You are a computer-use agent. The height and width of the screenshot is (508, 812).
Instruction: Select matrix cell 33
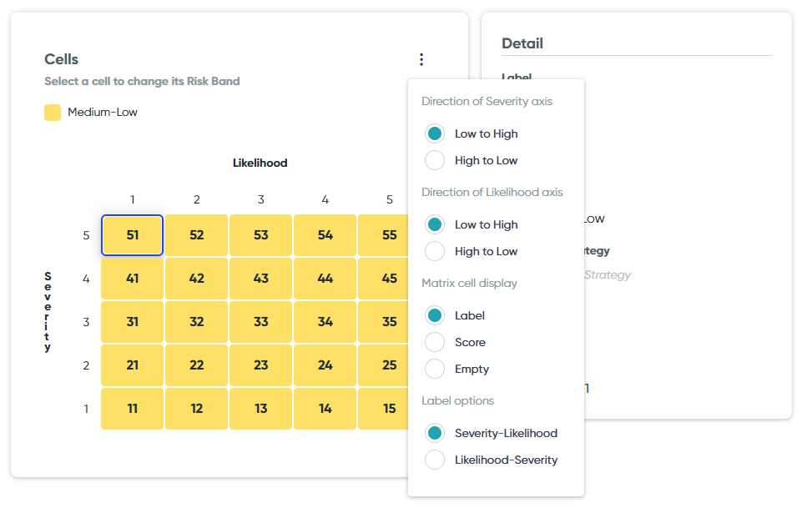[x=260, y=322]
